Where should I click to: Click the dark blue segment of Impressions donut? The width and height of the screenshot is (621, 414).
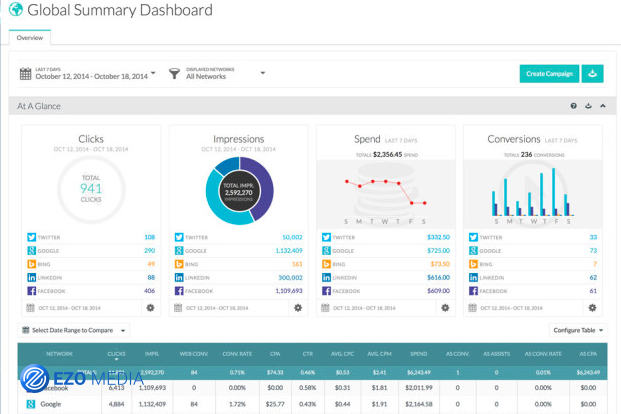coord(228,165)
